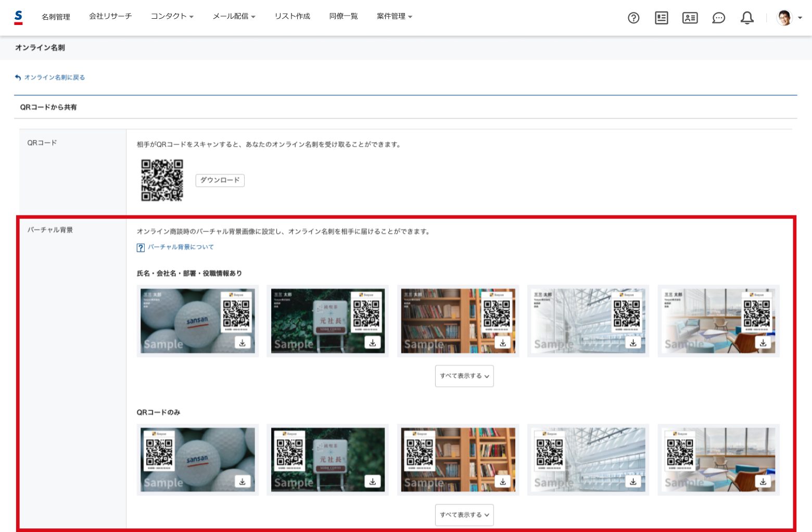Download green signboard background, QR code only
Screen dimensions: 812x532
pyautogui.click(x=373, y=482)
